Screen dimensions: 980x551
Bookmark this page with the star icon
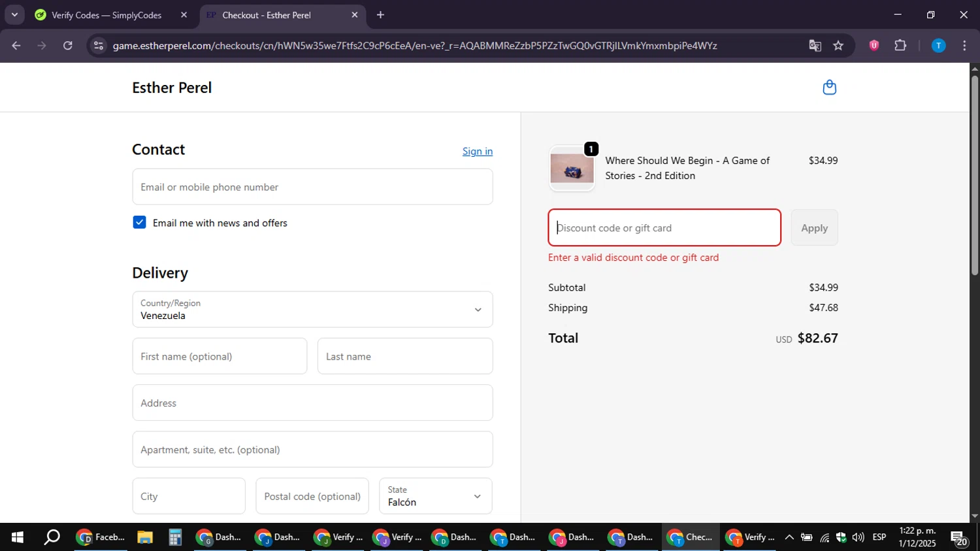point(838,46)
